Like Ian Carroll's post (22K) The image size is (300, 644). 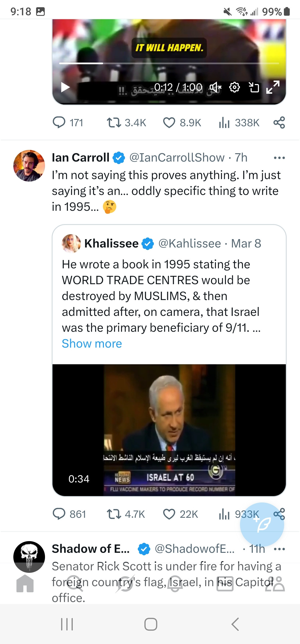pos(169,514)
